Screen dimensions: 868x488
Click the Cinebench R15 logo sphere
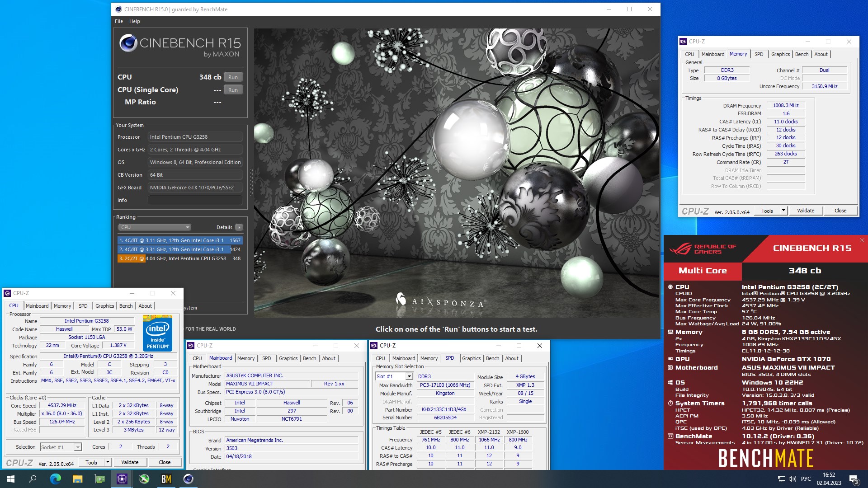(x=128, y=43)
